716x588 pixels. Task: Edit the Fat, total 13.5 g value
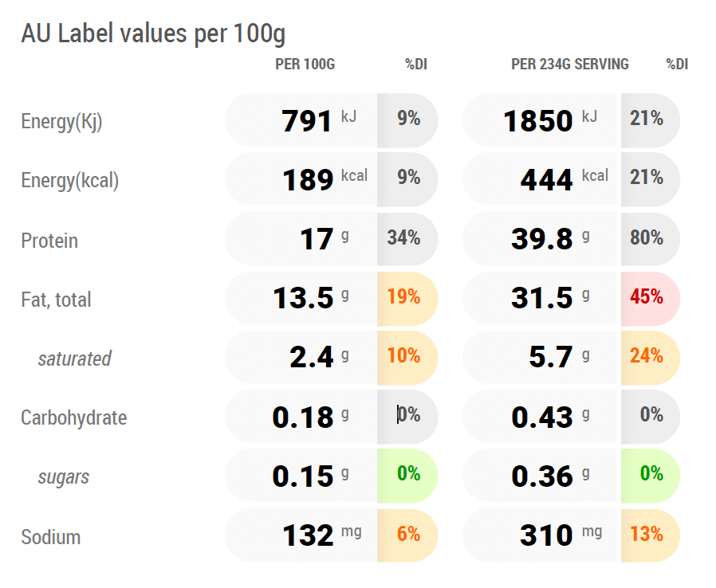tap(301, 298)
